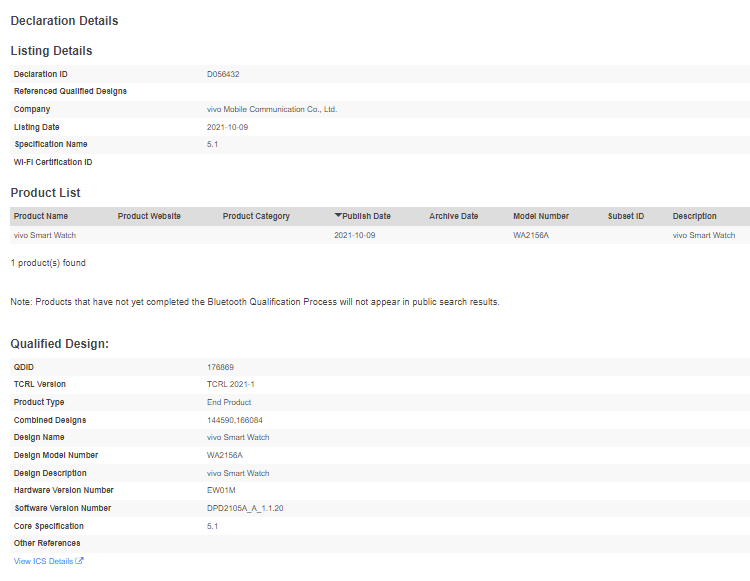Click the Specification Name label
Image resolution: width=750 pixels, height=581 pixels.
[51, 144]
